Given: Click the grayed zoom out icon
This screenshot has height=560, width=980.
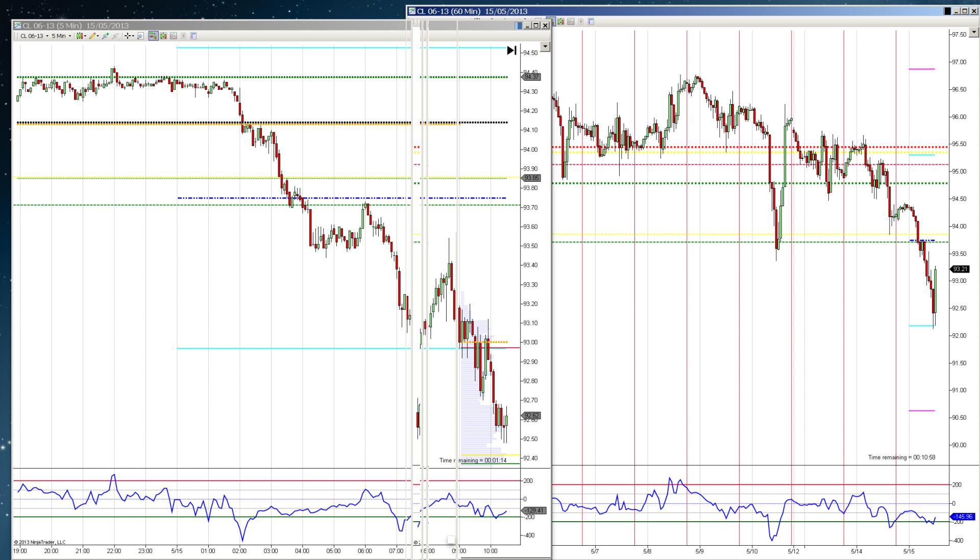Looking at the screenshot, I should point(115,36).
